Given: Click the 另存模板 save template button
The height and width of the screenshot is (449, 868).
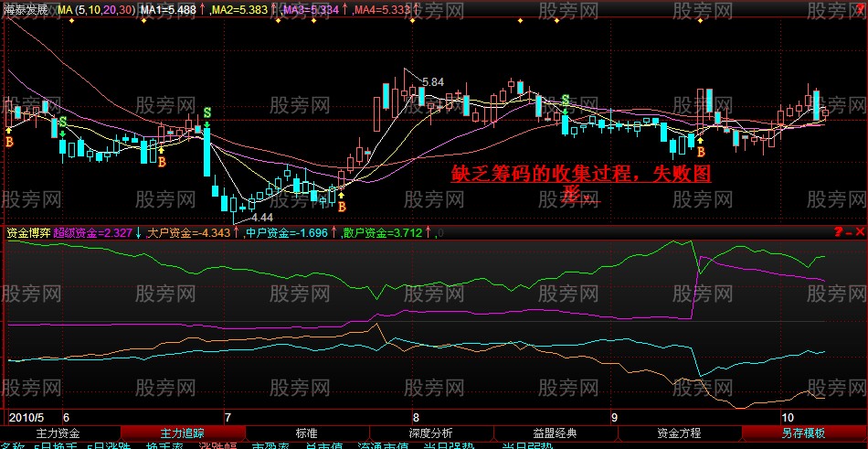Looking at the screenshot, I should tap(804, 433).
